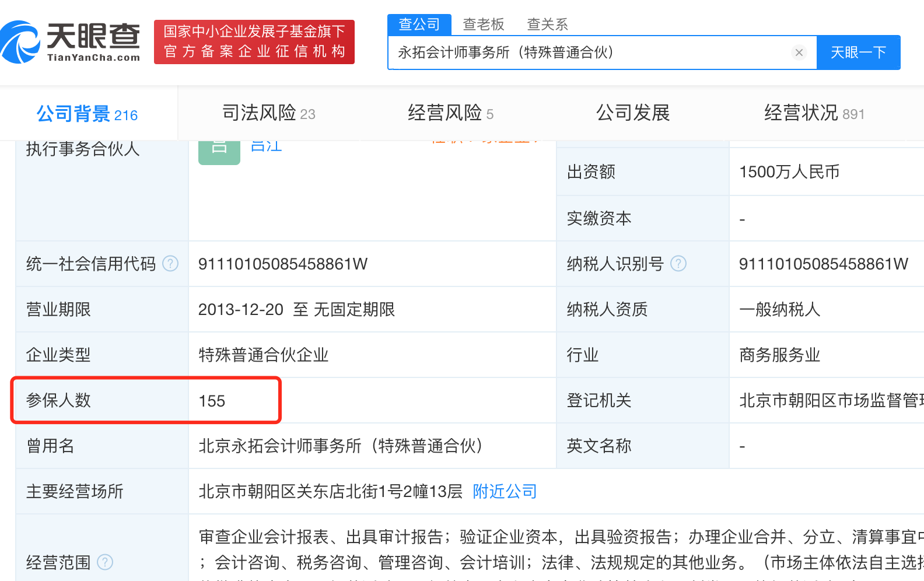Go to the 经营风险 section tab

tap(450, 113)
